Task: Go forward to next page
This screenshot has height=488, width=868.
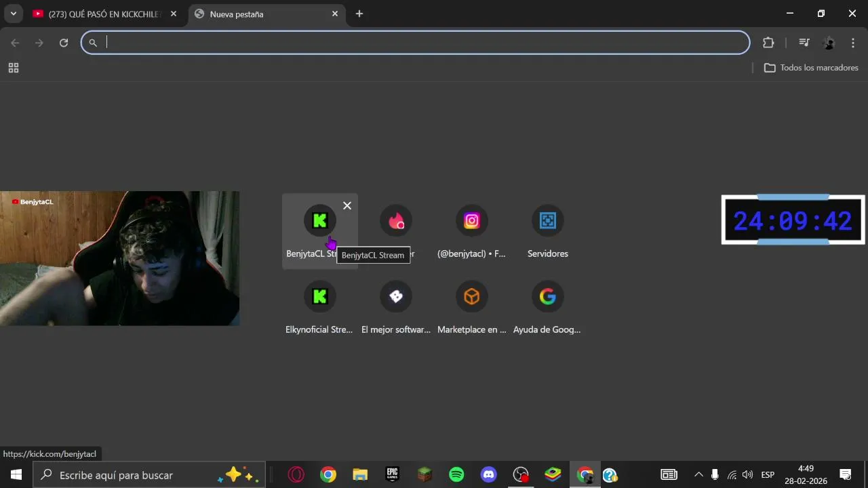Action: coord(39,43)
